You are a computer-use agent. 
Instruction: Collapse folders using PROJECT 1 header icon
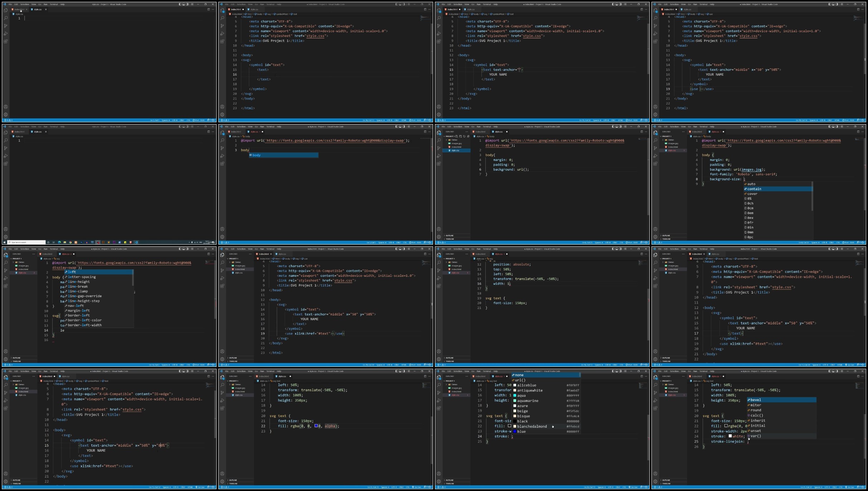[468, 136]
